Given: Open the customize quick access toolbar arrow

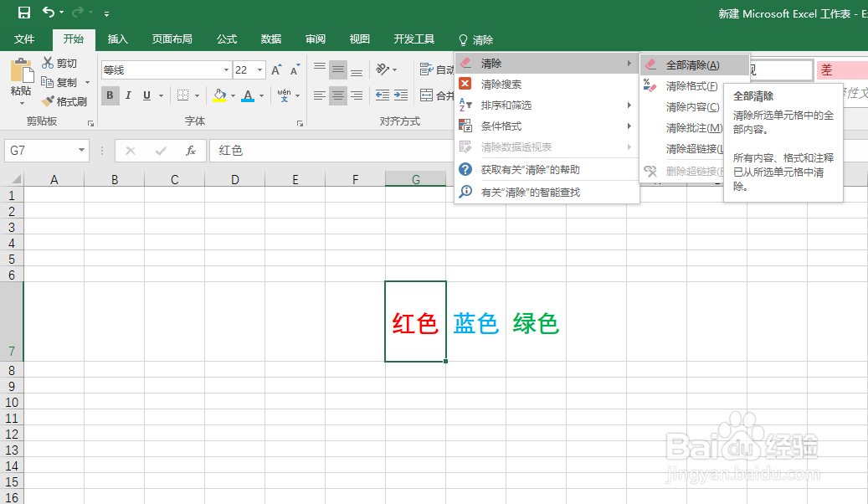Looking at the screenshot, I should [x=106, y=13].
